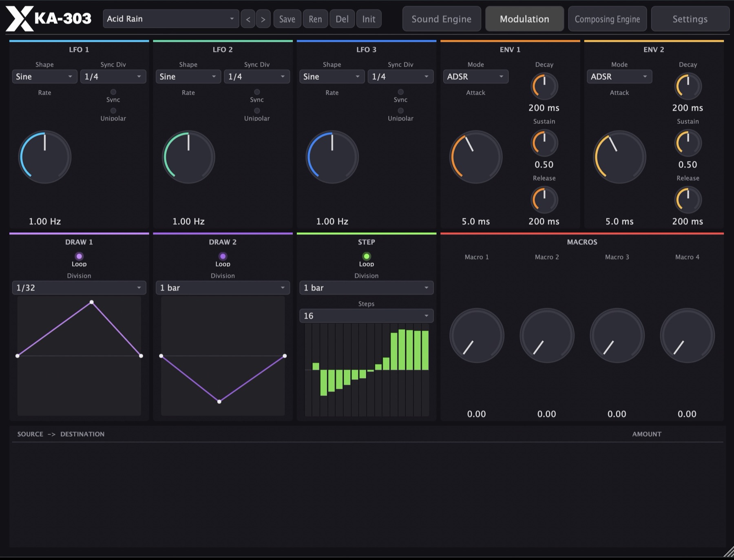Open DRAW 1 Division dropdown showing 1/32
The image size is (734, 560).
pyautogui.click(x=79, y=288)
